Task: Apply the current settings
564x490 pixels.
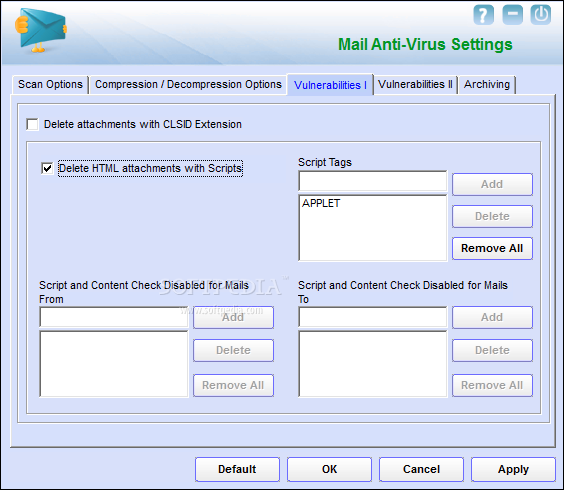Action: click(513, 469)
